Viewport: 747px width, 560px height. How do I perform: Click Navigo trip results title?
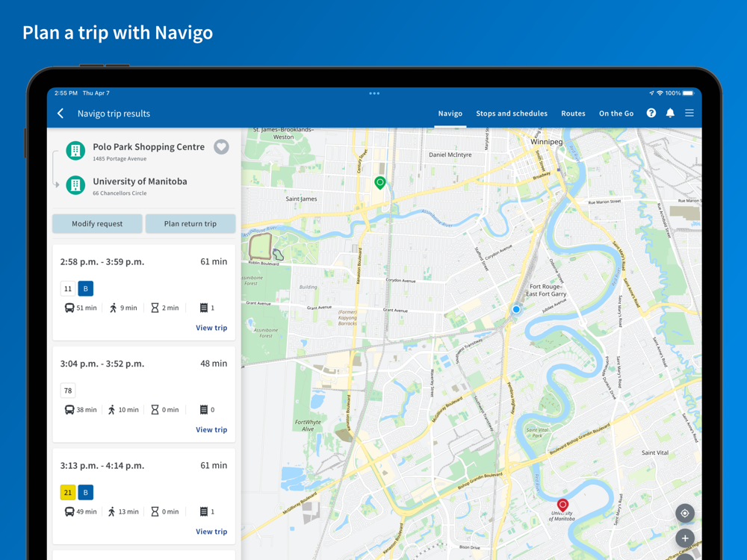tap(114, 113)
